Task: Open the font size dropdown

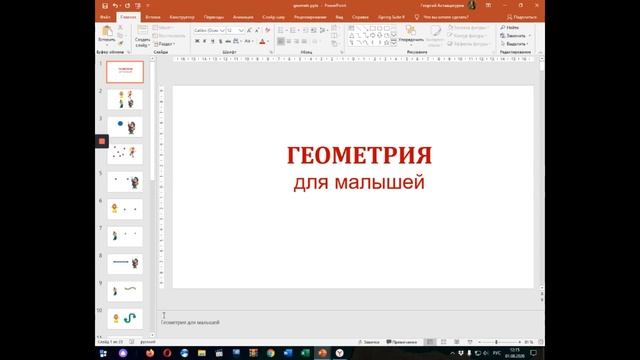Action: [241, 31]
